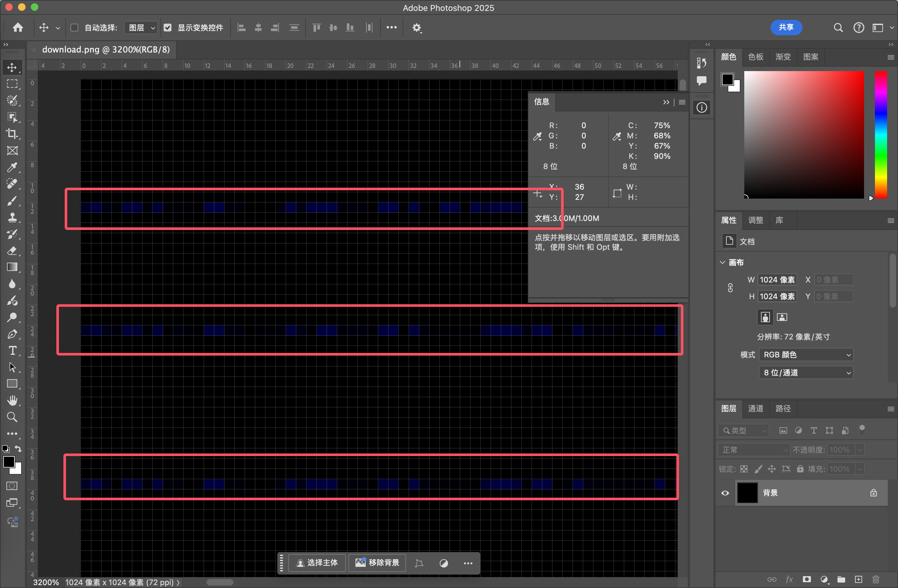Open more alignment options ellipsis
The height and width of the screenshot is (588, 898).
[391, 28]
